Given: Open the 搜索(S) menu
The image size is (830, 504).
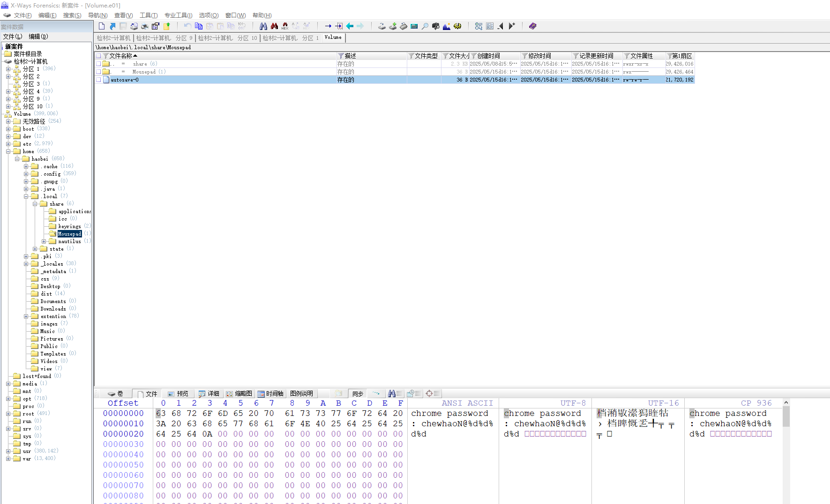Looking at the screenshot, I should click(x=72, y=15).
